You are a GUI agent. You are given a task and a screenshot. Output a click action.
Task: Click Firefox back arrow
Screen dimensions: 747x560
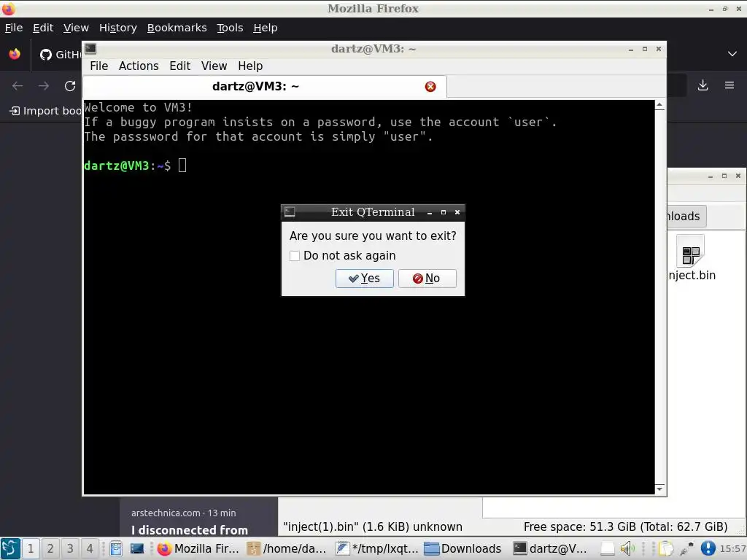(18, 86)
